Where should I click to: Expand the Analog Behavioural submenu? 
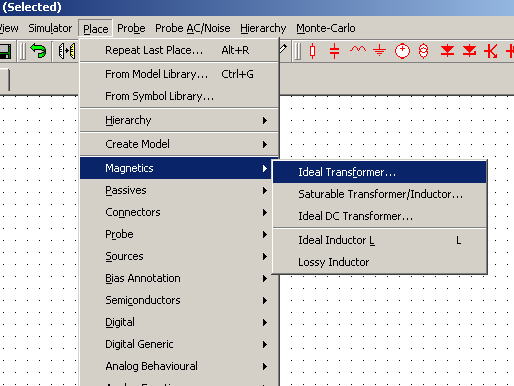179,366
